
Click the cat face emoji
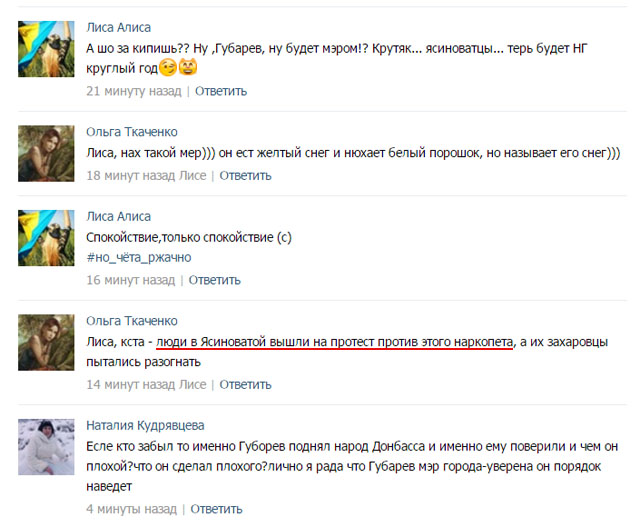(188, 67)
